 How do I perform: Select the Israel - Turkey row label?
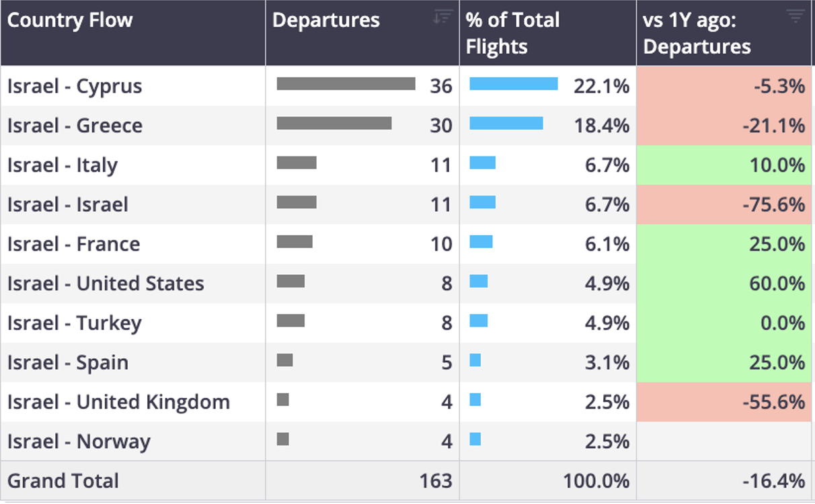pos(74,323)
